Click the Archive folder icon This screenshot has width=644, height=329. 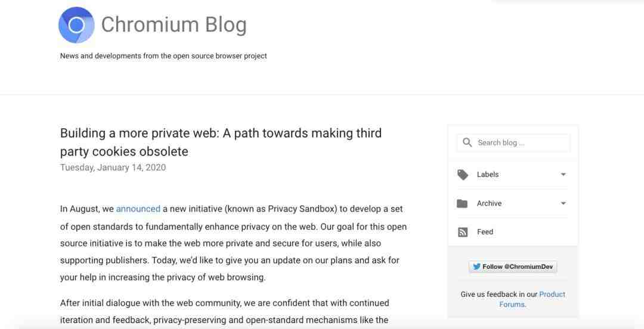pos(462,203)
